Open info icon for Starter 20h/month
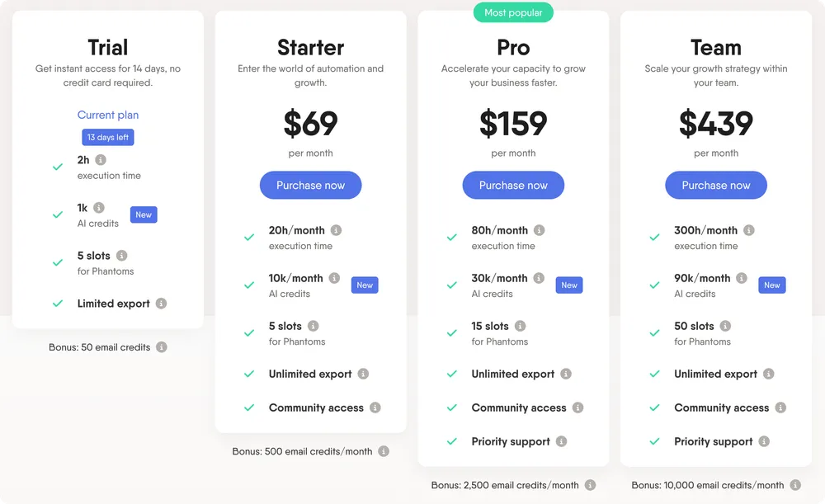The height and width of the screenshot is (504, 825). tap(337, 231)
